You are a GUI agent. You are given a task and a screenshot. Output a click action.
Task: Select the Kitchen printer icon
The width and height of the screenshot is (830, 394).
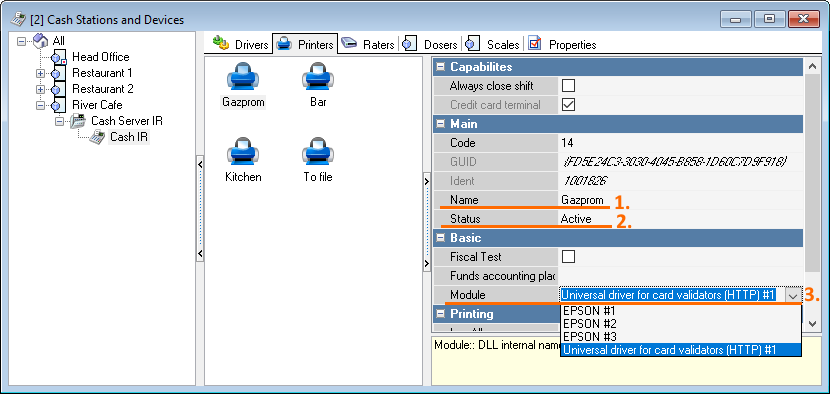pos(243,152)
